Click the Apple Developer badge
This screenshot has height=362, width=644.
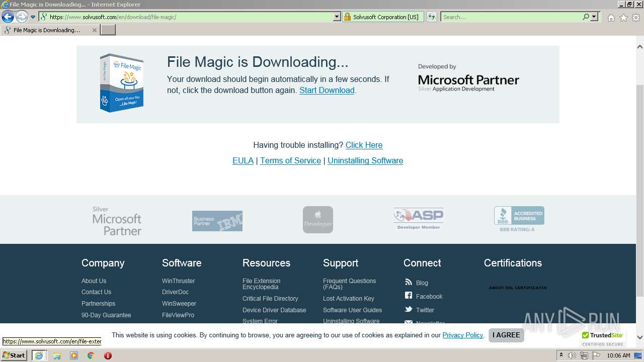coord(318,220)
